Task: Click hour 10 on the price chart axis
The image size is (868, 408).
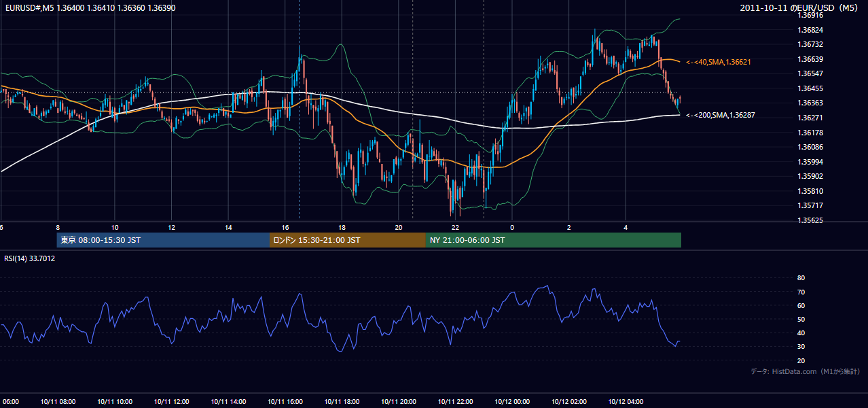Action: [x=115, y=228]
